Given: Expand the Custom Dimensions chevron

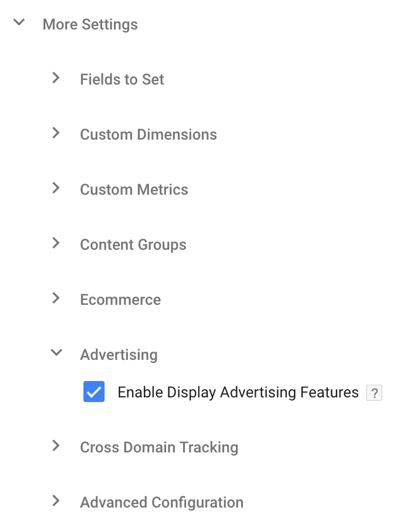Looking at the screenshot, I should tap(56, 133).
